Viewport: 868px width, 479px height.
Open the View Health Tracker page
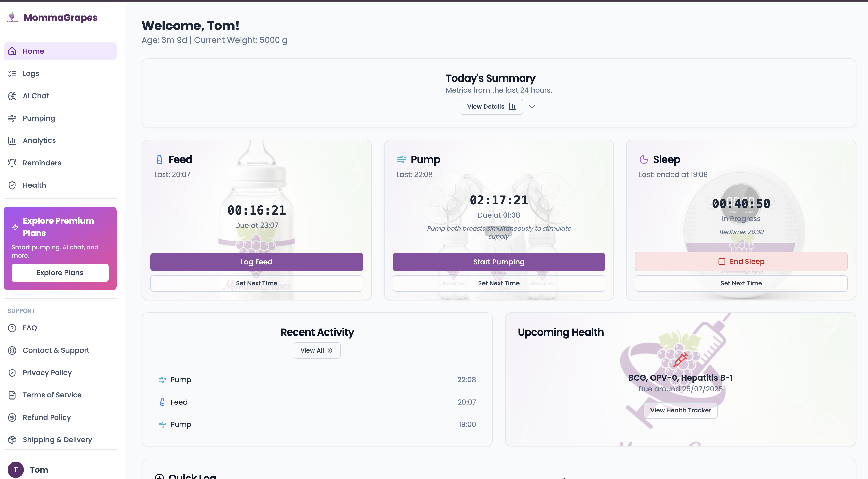pyautogui.click(x=680, y=410)
